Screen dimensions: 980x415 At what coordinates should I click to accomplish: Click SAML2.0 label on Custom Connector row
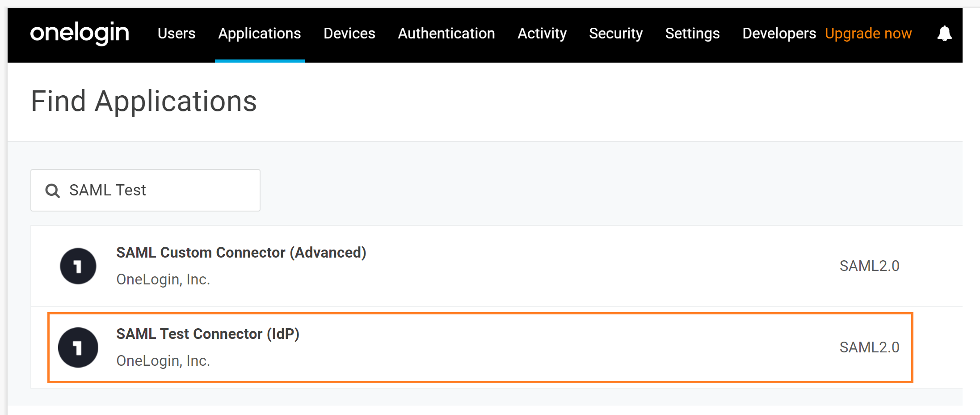pos(869,266)
